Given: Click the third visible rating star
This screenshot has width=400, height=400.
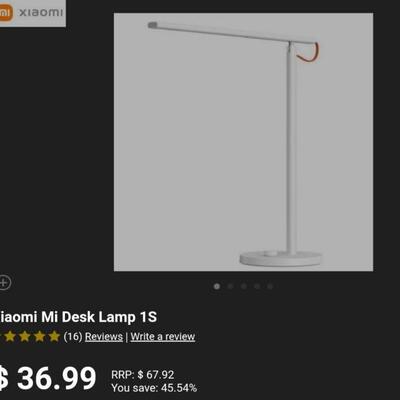Looking at the screenshot, I should point(39,337).
